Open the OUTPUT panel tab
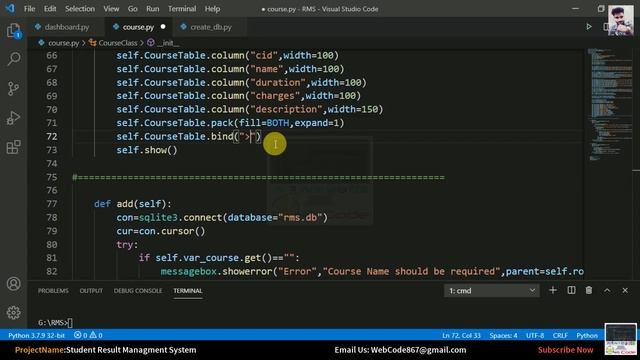 (91, 291)
